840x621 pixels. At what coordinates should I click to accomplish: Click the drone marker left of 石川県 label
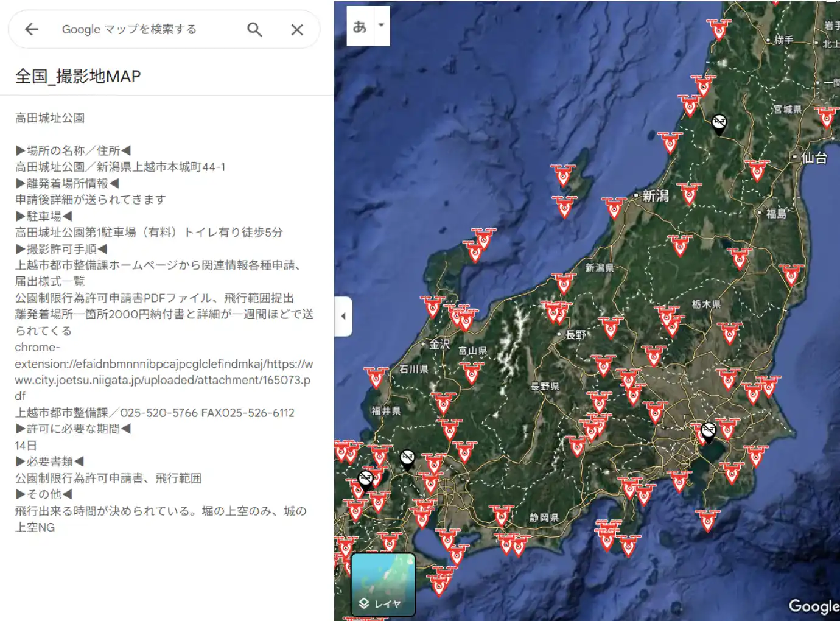pos(376,377)
